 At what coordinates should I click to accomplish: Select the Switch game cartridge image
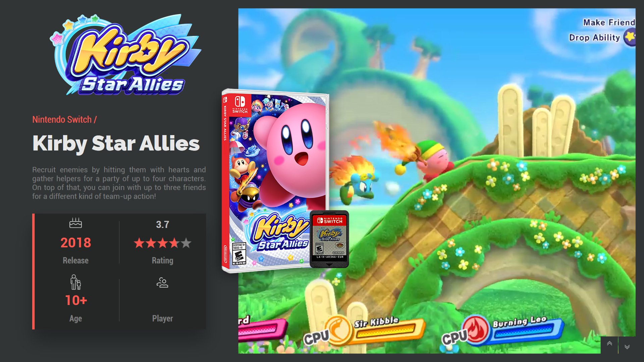click(329, 239)
